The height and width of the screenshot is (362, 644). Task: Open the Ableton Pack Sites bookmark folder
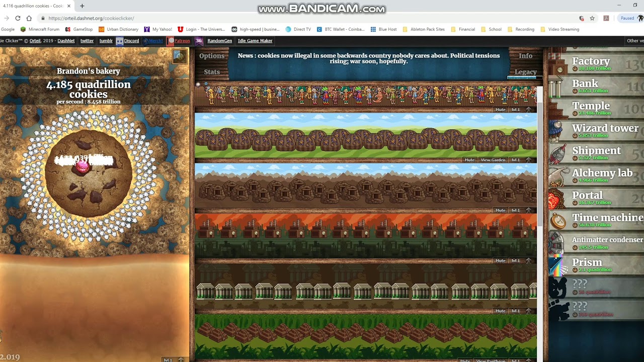point(423,29)
